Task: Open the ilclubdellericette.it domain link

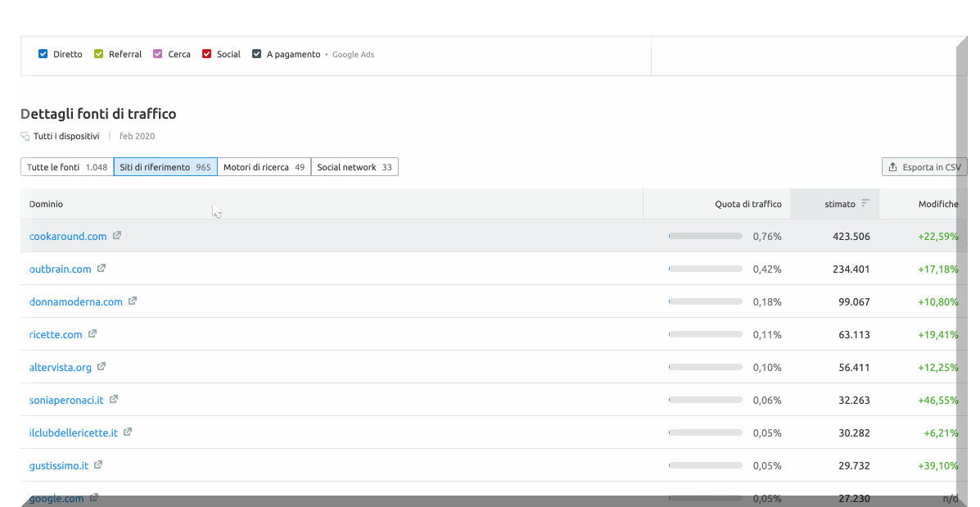Action: [x=74, y=432]
